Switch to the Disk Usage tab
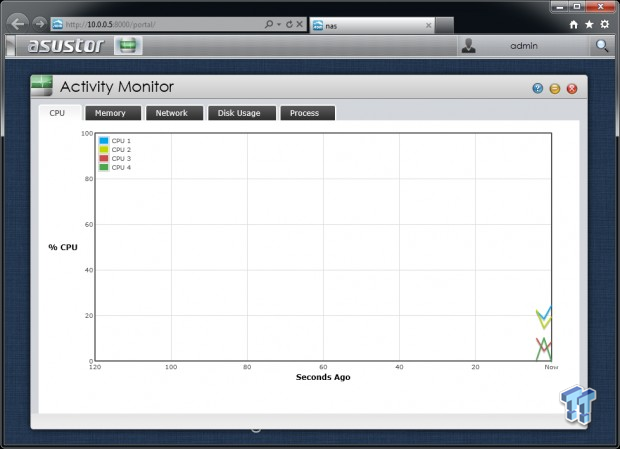 pos(242,113)
